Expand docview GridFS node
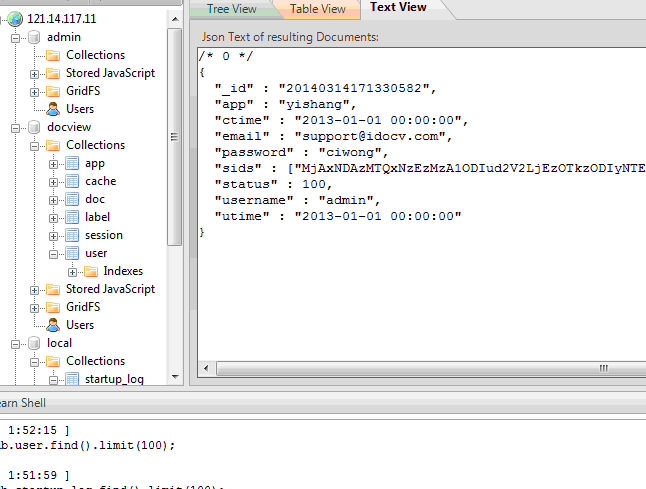Screen dimensions: 646x489 click(35, 309)
